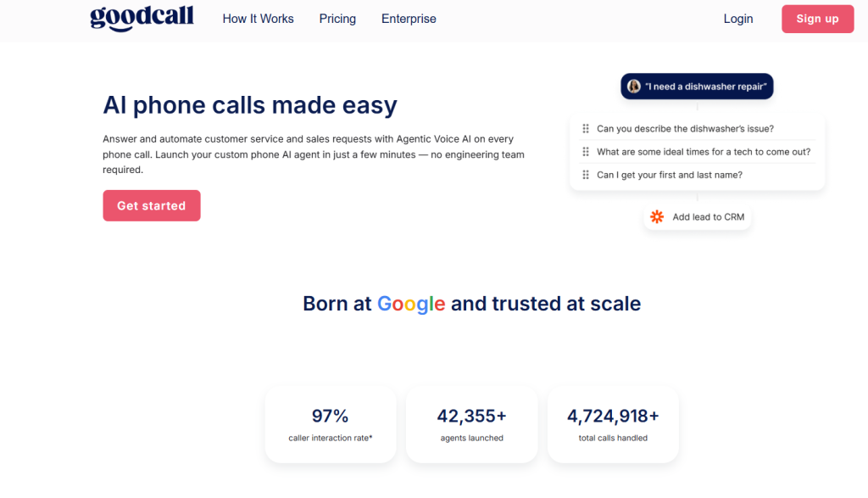The height and width of the screenshot is (498, 868).
Task: Click the 4,724,918+ total calls handled card
Action: (613, 424)
